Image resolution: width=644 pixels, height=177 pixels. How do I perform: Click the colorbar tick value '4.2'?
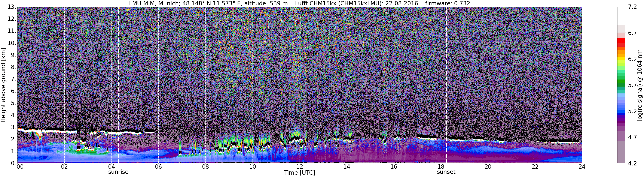pyautogui.click(x=632, y=163)
